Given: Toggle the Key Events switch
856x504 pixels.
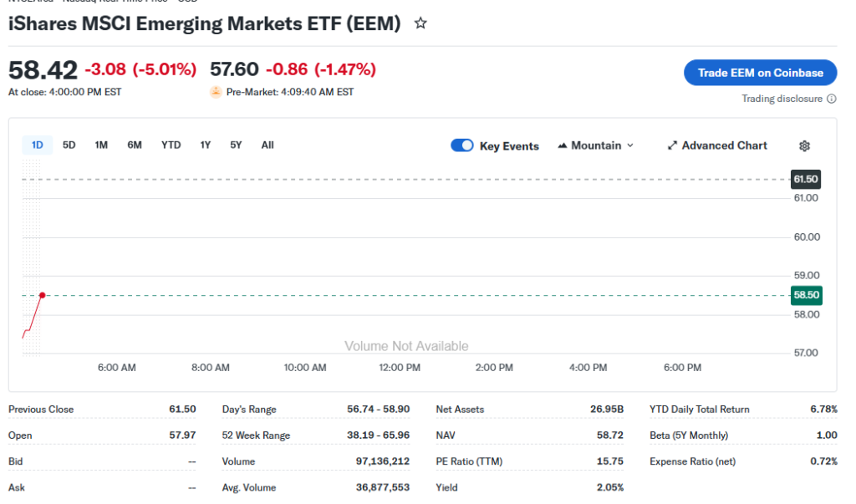Looking at the screenshot, I should coord(462,145).
